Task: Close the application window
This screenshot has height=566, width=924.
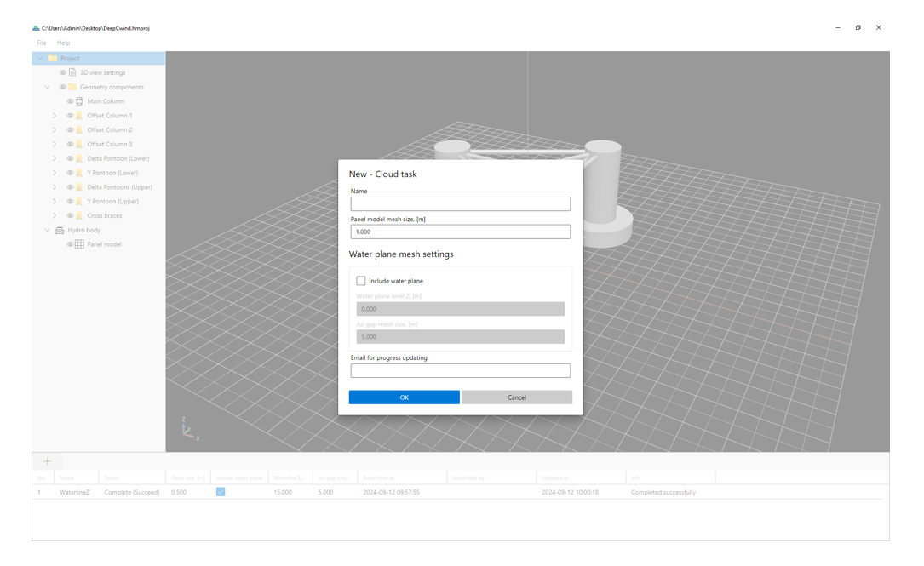Action: click(x=879, y=28)
